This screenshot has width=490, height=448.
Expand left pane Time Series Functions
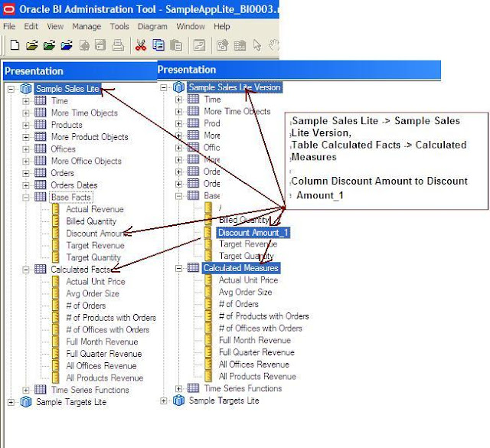tap(26, 390)
